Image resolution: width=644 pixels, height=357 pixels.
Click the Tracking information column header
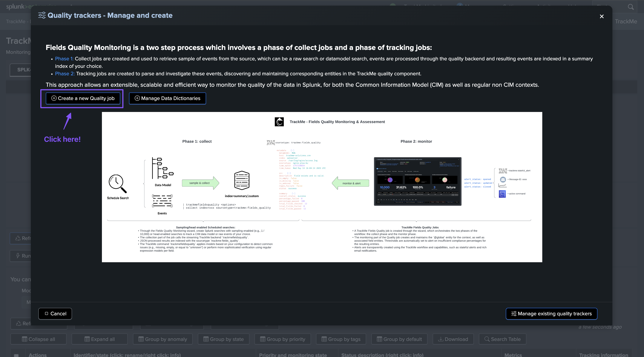603,355
